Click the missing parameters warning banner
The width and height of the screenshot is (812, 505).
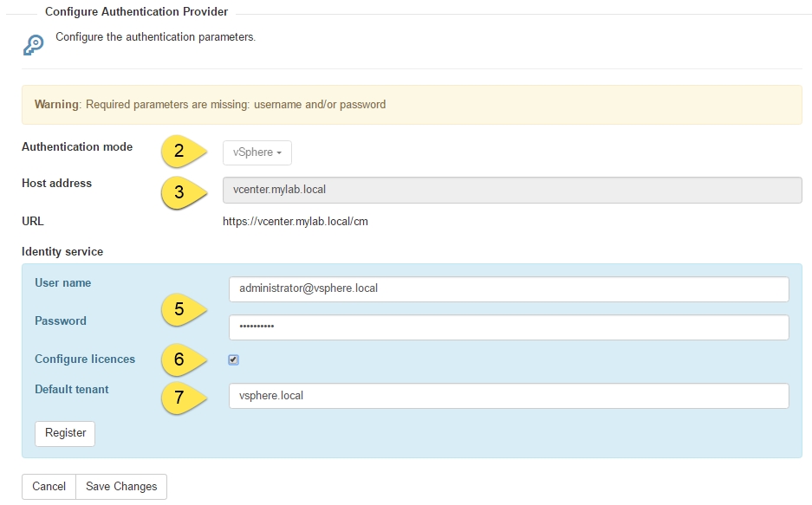412,105
